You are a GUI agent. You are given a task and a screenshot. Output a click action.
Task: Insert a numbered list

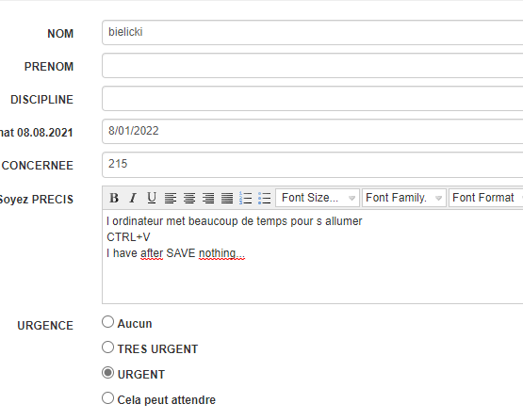point(246,198)
